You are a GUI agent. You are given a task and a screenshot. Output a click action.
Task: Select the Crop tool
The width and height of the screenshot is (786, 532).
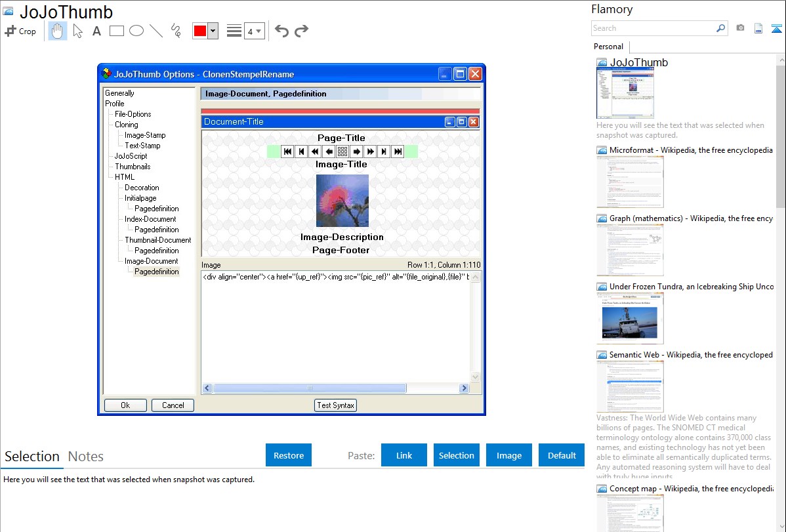(20, 31)
